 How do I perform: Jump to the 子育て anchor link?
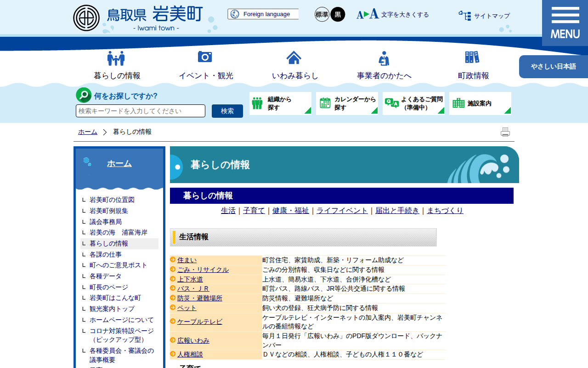(x=254, y=211)
